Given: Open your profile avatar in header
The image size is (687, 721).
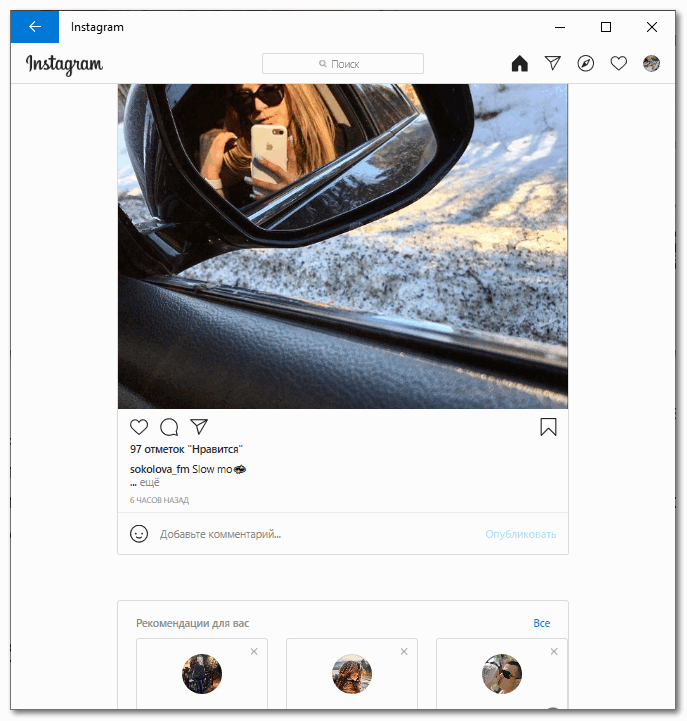Looking at the screenshot, I should coord(651,63).
